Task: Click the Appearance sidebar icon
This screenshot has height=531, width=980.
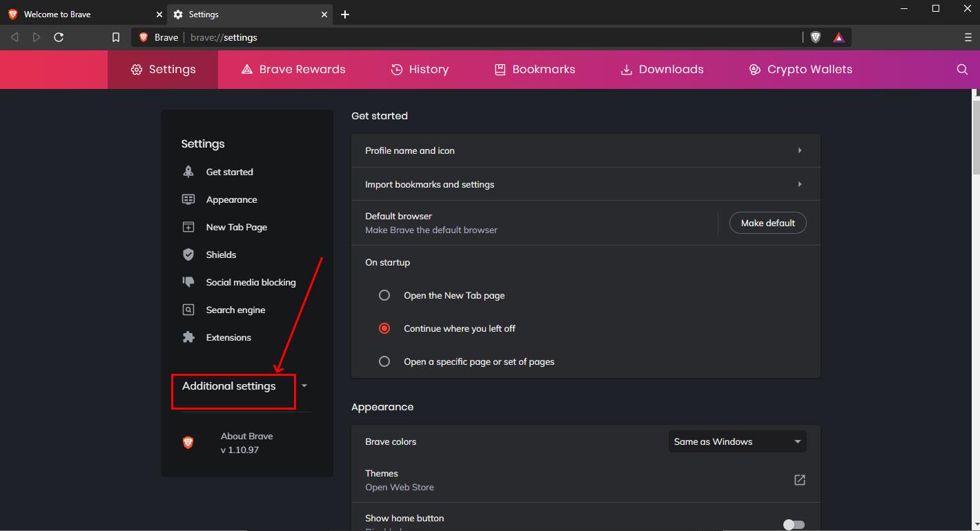Action: coord(188,199)
